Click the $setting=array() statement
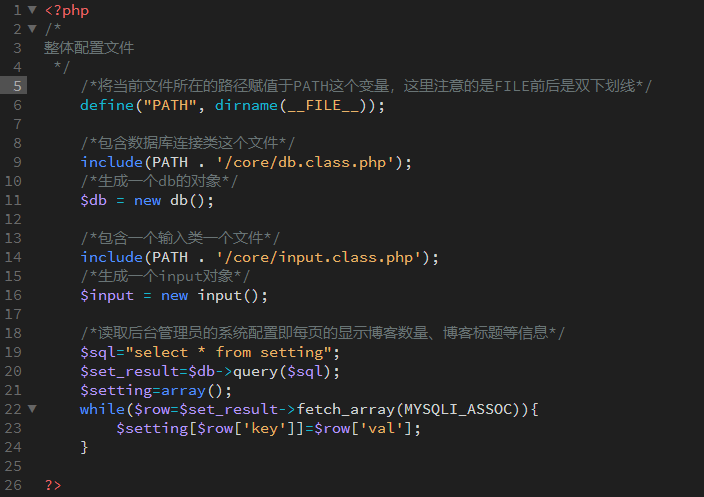This screenshot has height=497, width=704. click(156, 391)
